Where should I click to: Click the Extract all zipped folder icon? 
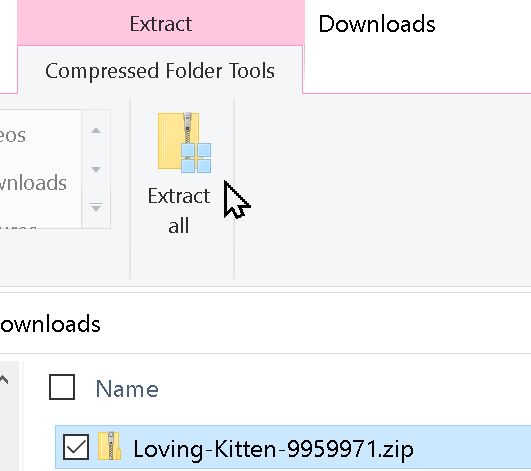tap(185, 143)
